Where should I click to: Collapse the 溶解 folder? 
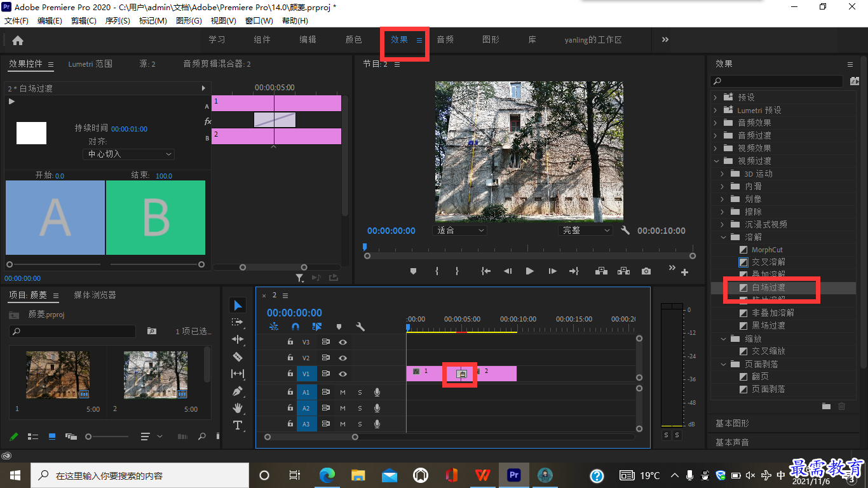722,237
